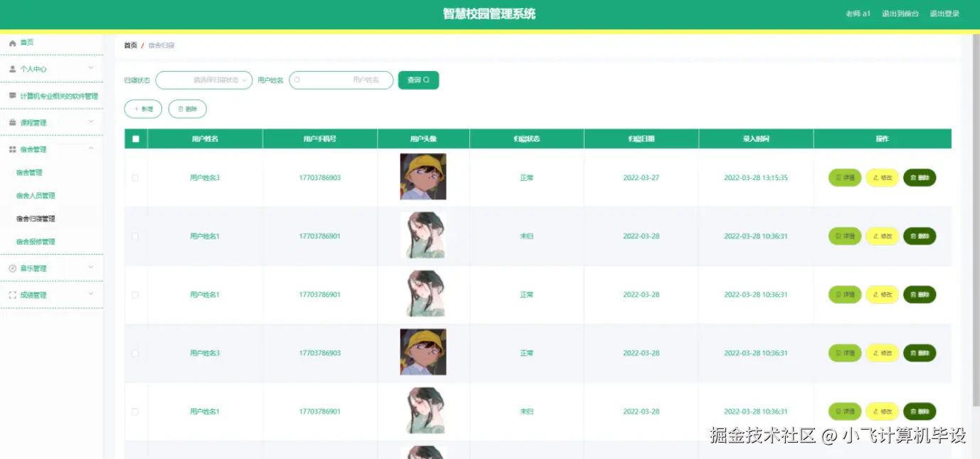
Task: Open 详情 for the row recorded at 13:15:35
Action: 845,177
